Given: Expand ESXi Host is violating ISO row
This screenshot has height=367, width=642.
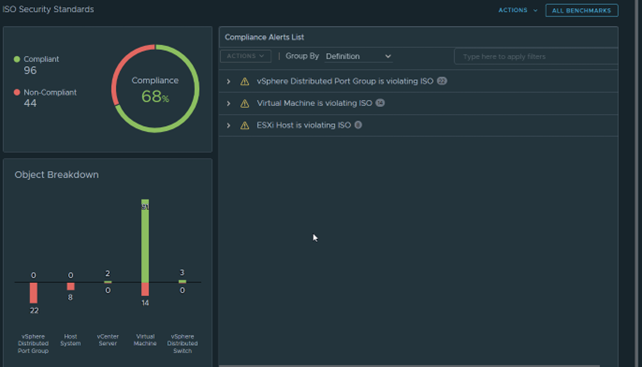Looking at the screenshot, I should tap(228, 126).
